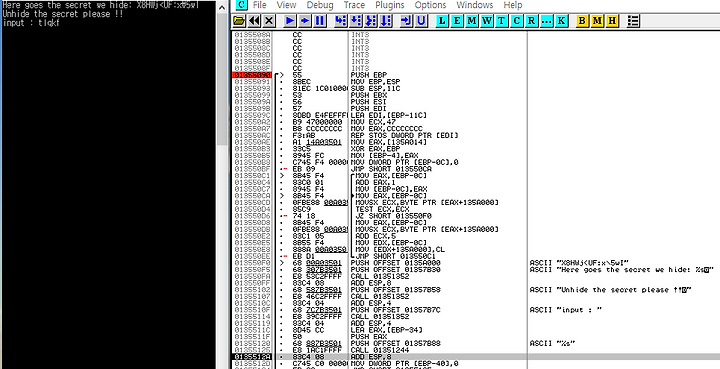Click the Step over icon
This screenshot has height=369, width=720.
click(x=355, y=21)
